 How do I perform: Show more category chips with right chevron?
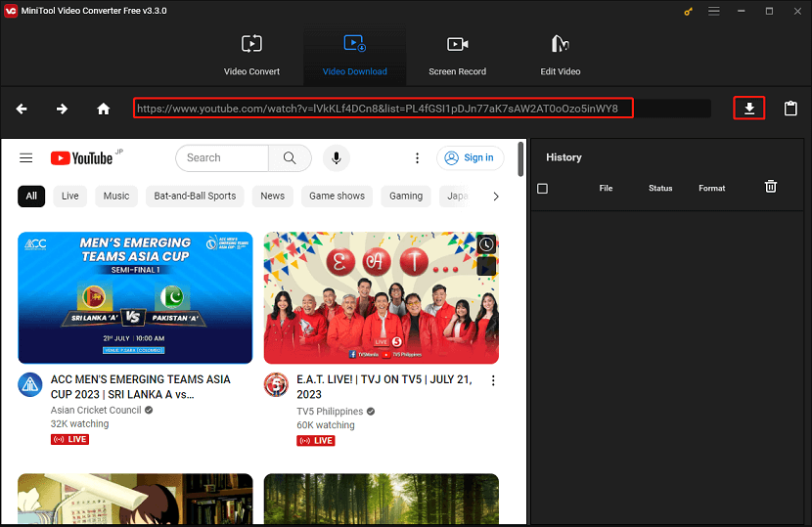point(496,197)
